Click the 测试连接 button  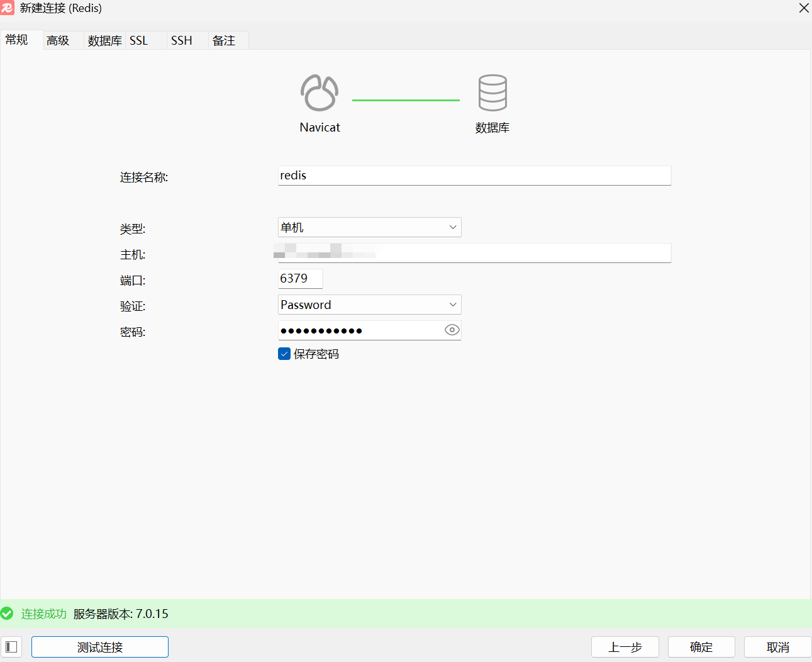click(100, 647)
